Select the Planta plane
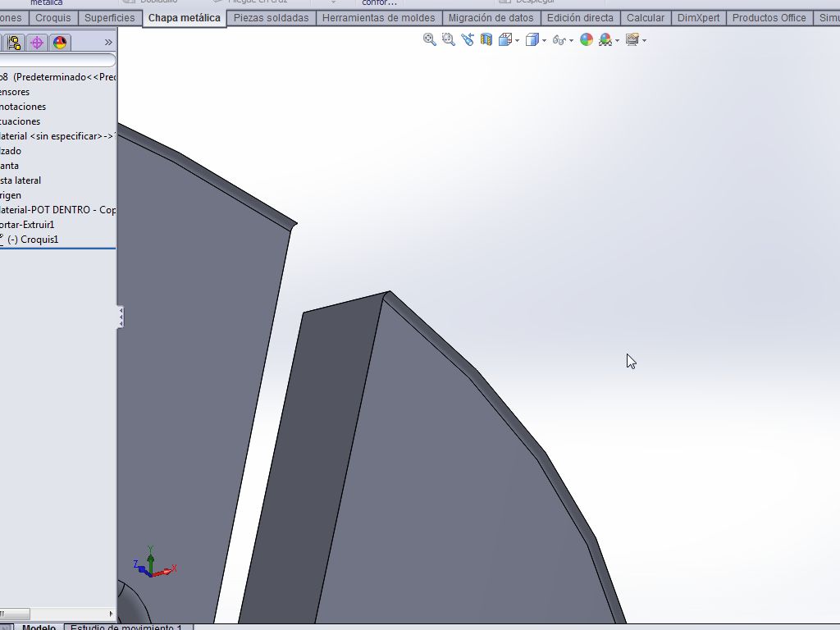The image size is (840, 630). [x=10, y=166]
